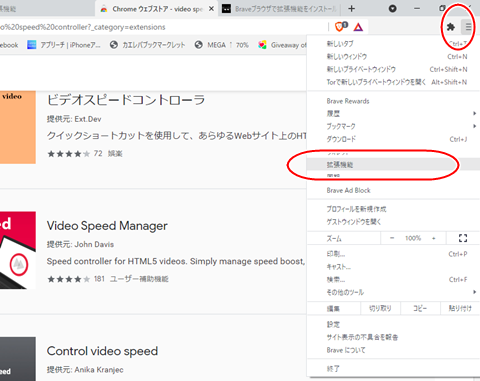Click the Control video speed gray thumbnail
This screenshot has width=480, height=381.
18,359
